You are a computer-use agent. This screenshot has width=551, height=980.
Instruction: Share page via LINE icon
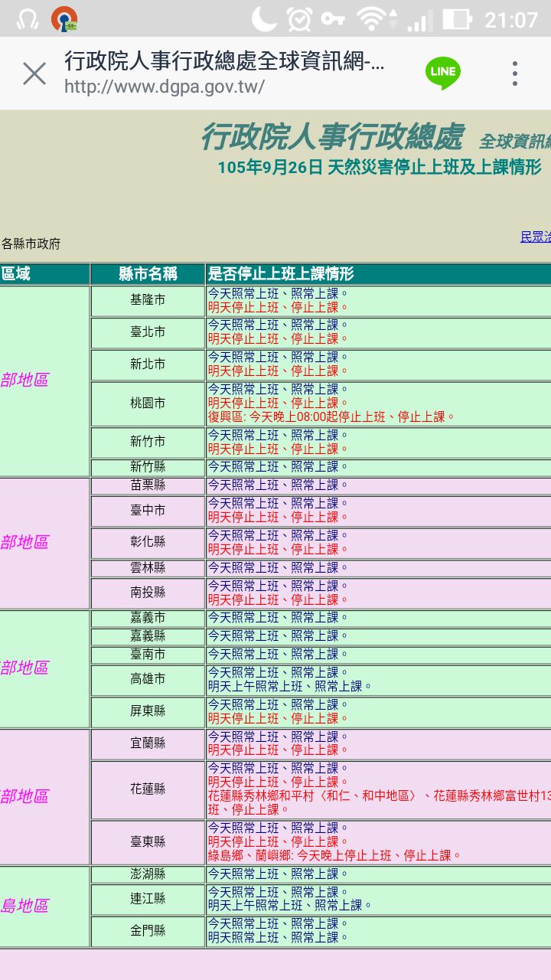click(443, 73)
